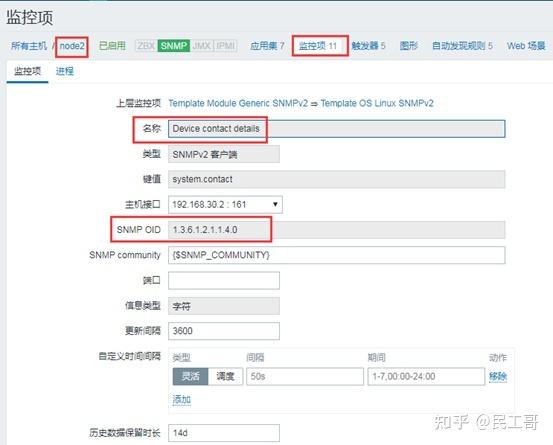Open the 应用集 7 link

(267, 46)
